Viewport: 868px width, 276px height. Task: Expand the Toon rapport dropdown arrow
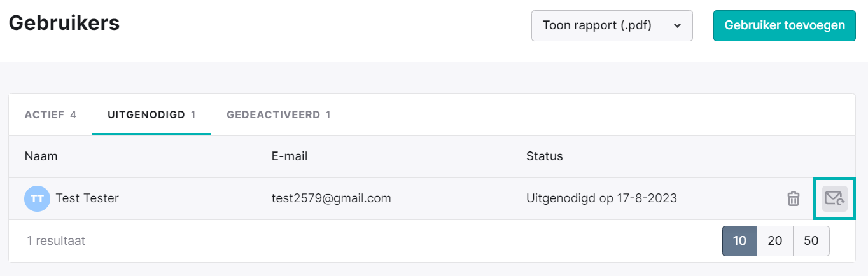click(677, 26)
